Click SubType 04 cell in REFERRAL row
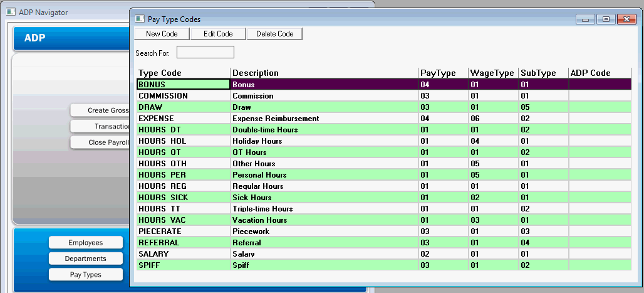Image resolution: width=644 pixels, height=293 pixels. (x=543, y=242)
